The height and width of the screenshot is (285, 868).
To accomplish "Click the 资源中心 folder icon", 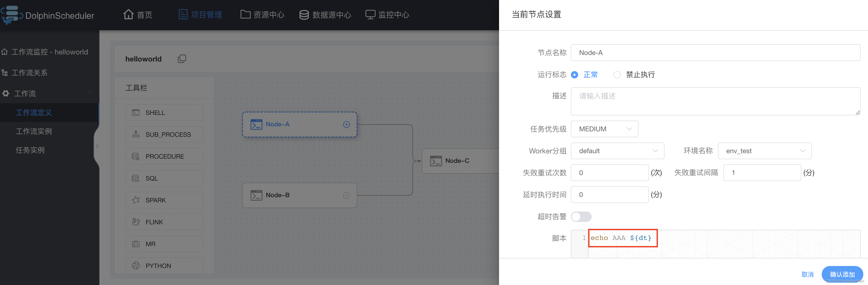I will (245, 14).
